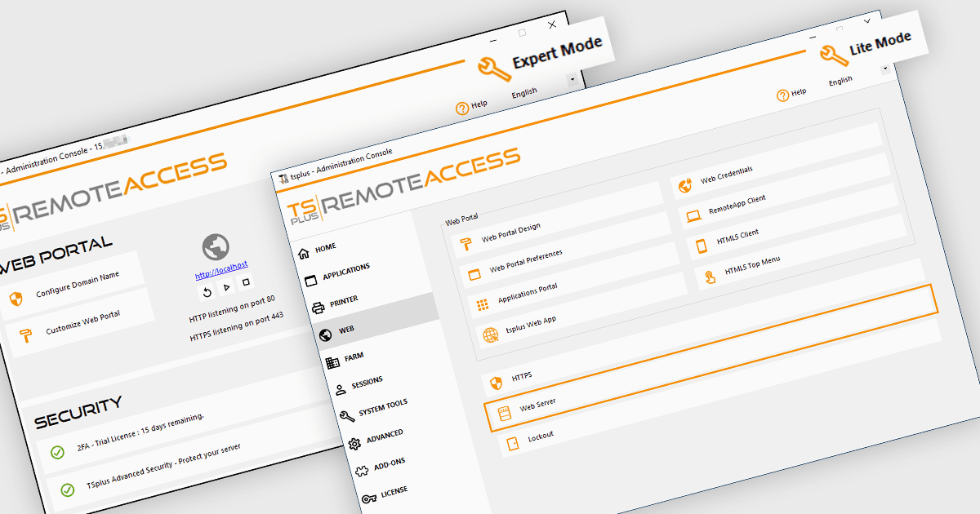Viewport: 980px width, 514px height.
Task: Restart the web server with reload button
Action: [207, 291]
